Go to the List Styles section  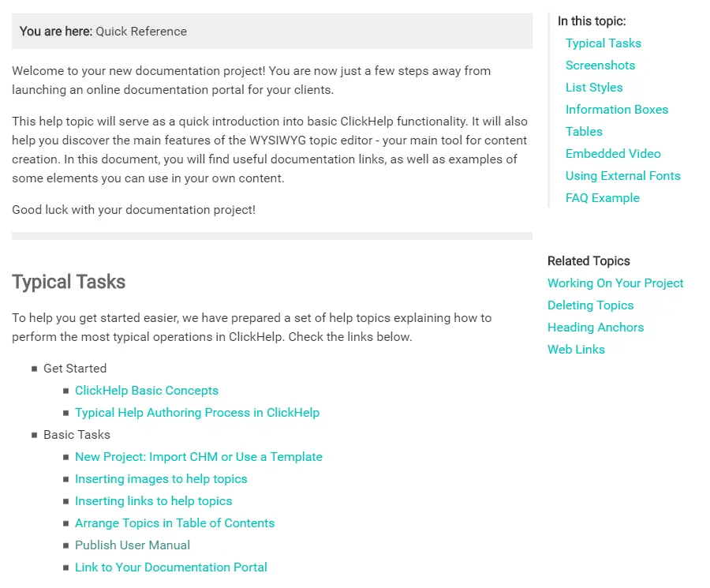pyautogui.click(x=593, y=88)
